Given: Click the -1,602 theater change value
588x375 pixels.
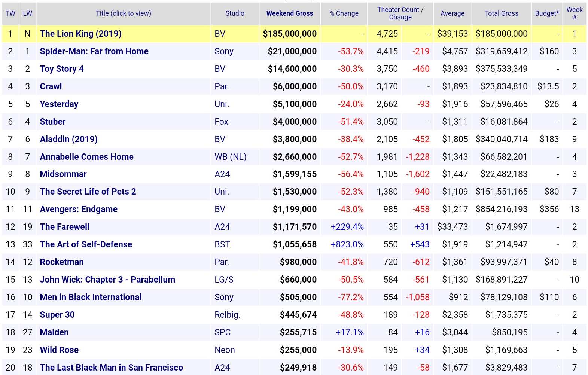Looking at the screenshot, I should click(x=418, y=174).
